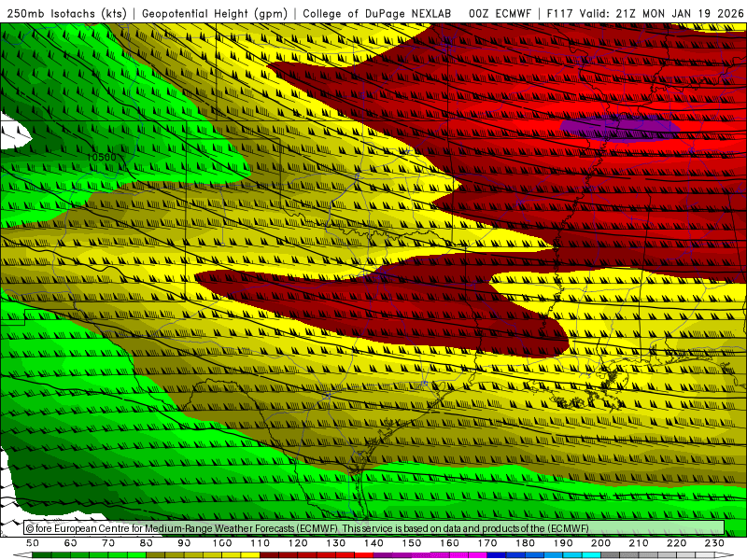Screen dimensions: 747x560
Task: Click the "90" color scale label
Action: pyautogui.click(x=184, y=543)
